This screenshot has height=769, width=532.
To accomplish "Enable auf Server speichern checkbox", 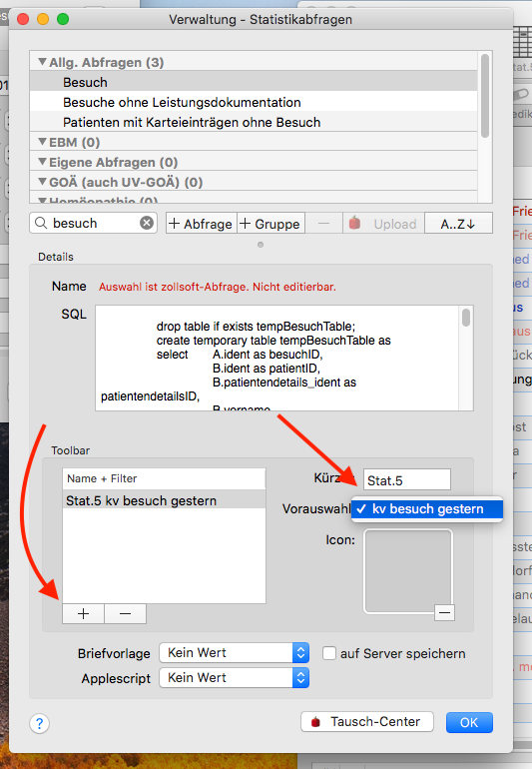I will (x=329, y=653).
